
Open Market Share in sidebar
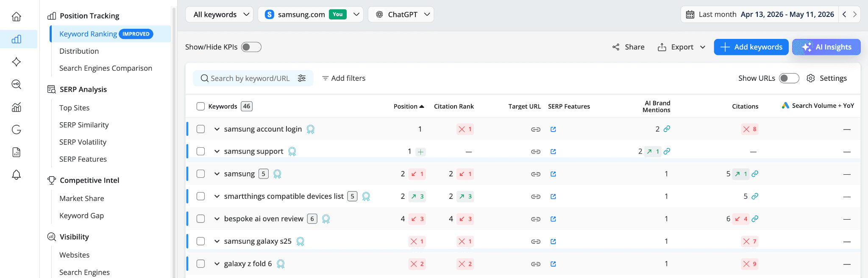[81, 198]
